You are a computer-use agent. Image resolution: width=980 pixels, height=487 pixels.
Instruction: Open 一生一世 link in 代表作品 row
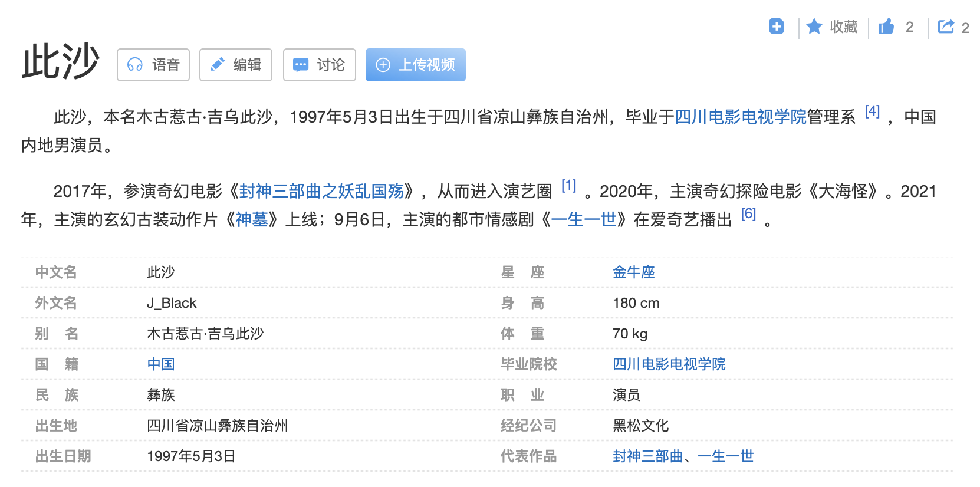pyautogui.click(x=726, y=456)
